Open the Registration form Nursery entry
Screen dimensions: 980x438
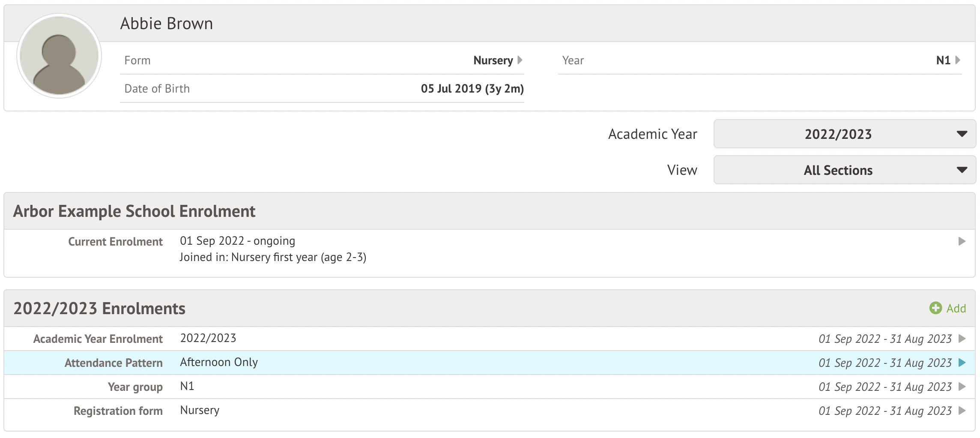(x=200, y=411)
